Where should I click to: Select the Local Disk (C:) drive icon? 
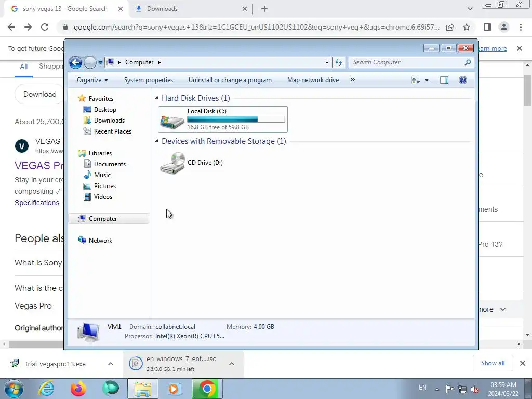[172, 121]
